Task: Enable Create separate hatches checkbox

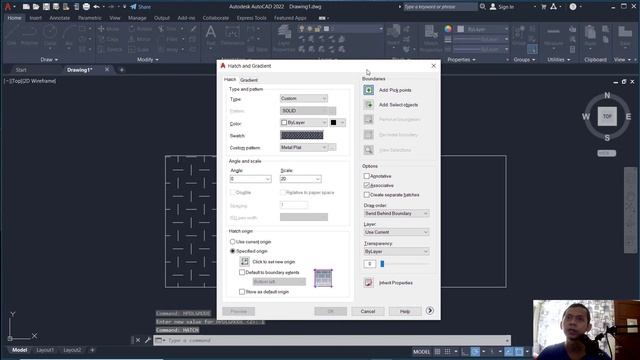Action: (x=366, y=195)
